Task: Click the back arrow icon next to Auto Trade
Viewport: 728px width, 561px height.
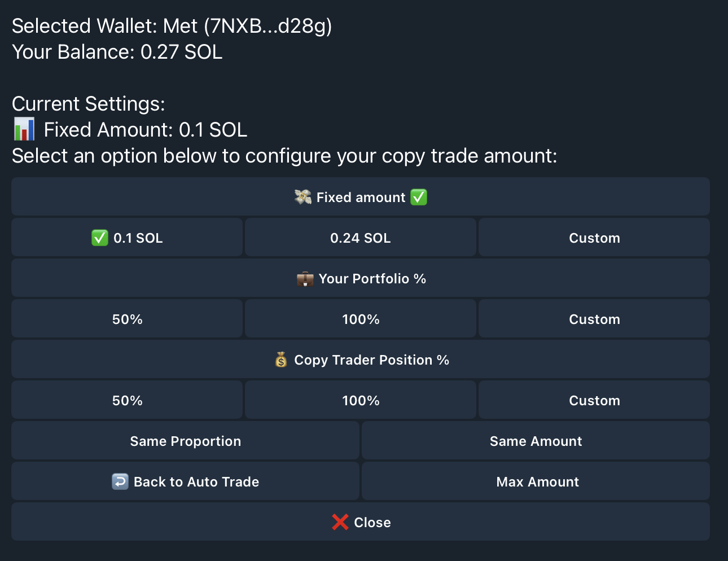Action: click(120, 481)
